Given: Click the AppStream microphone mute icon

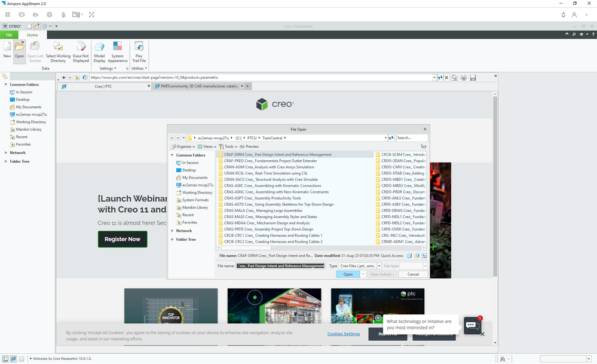Looking at the screenshot, I should coord(63,14).
